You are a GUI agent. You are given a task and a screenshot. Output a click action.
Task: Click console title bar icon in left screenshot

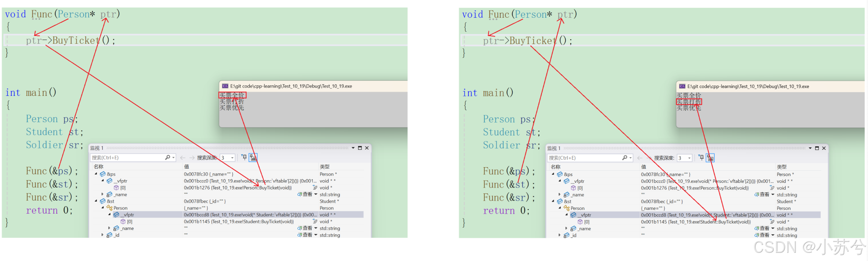[x=225, y=86]
